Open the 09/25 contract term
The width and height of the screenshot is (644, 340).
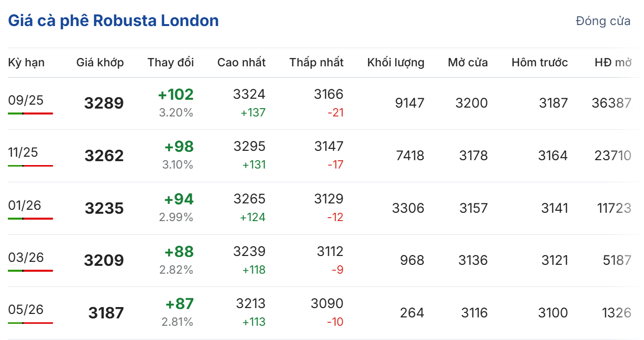pos(26,100)
